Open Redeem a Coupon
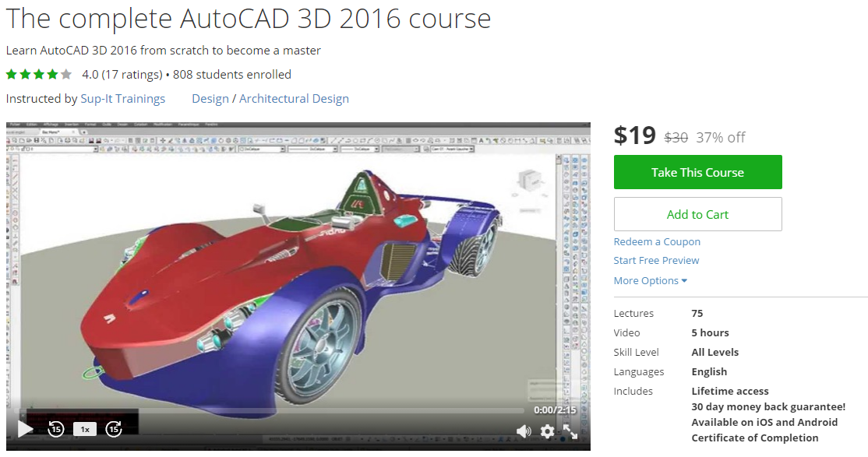868x457 pixels. click(x=657, y=241)
